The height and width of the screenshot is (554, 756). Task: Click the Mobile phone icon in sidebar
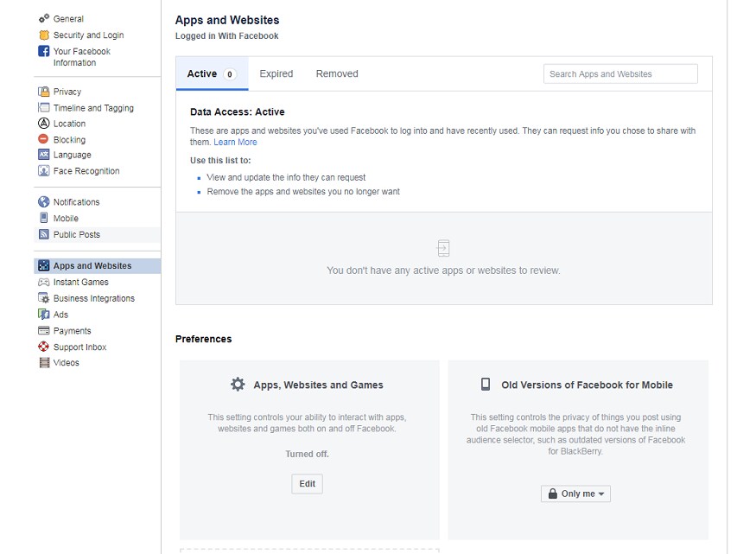44,218
